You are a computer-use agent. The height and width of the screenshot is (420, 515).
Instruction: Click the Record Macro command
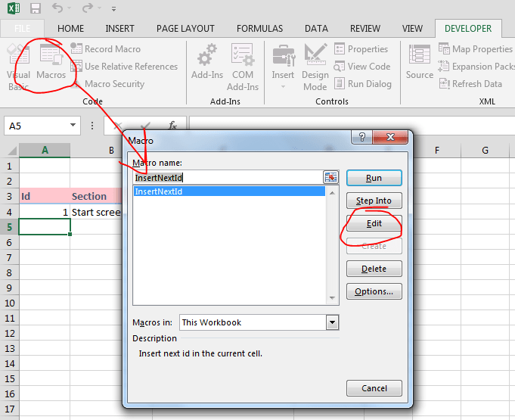click(x=105, y=48)
